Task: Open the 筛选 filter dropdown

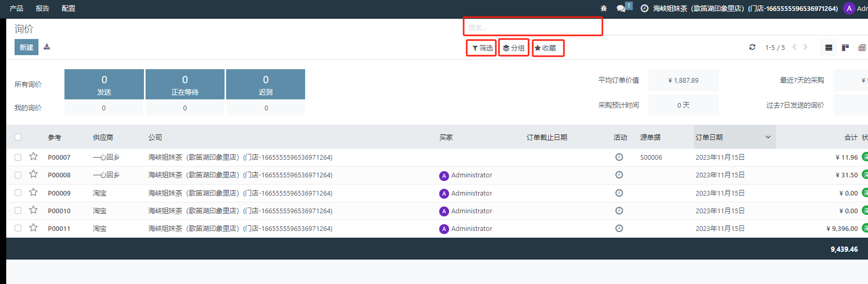Action: pos(482,48)
